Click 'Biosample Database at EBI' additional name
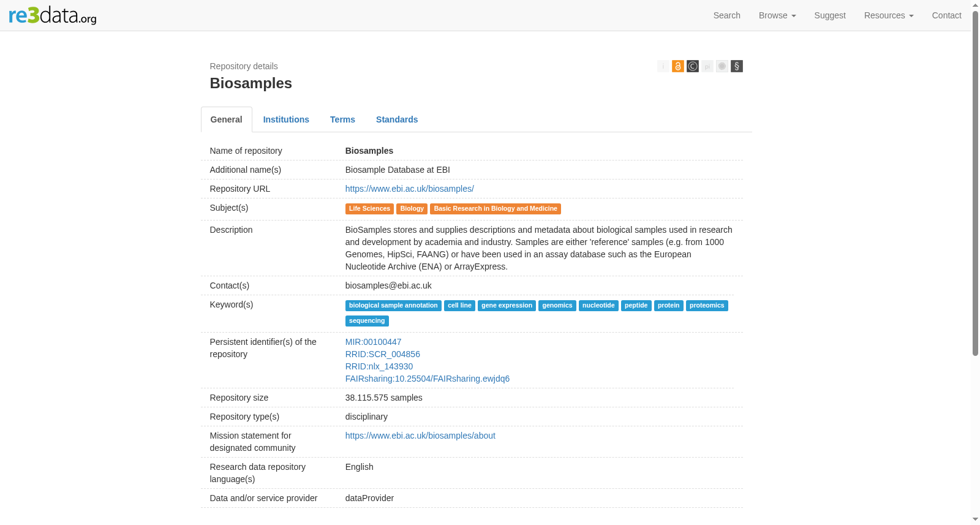Viewport: 980px width, 525px height. 398,170
